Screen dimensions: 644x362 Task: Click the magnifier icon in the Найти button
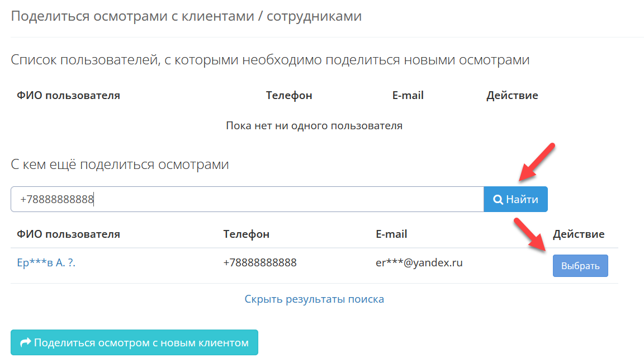498,200
